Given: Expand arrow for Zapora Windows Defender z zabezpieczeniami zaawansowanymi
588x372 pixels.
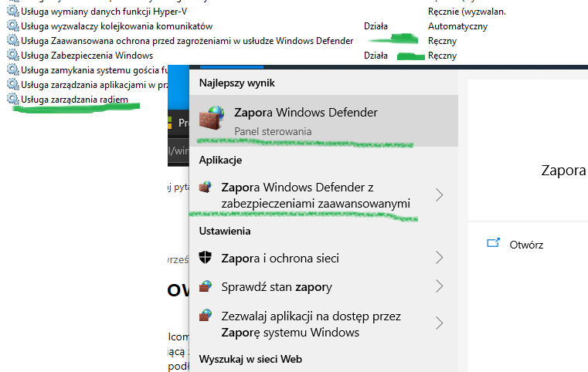Looking at the screenshot, I should click(440, 194).
